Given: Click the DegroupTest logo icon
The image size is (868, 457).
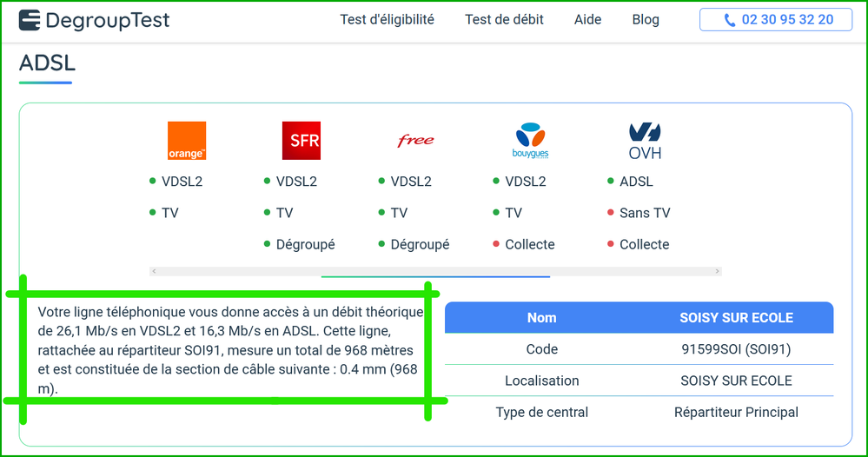Looking at the screenshot, I should pos(30,20).
